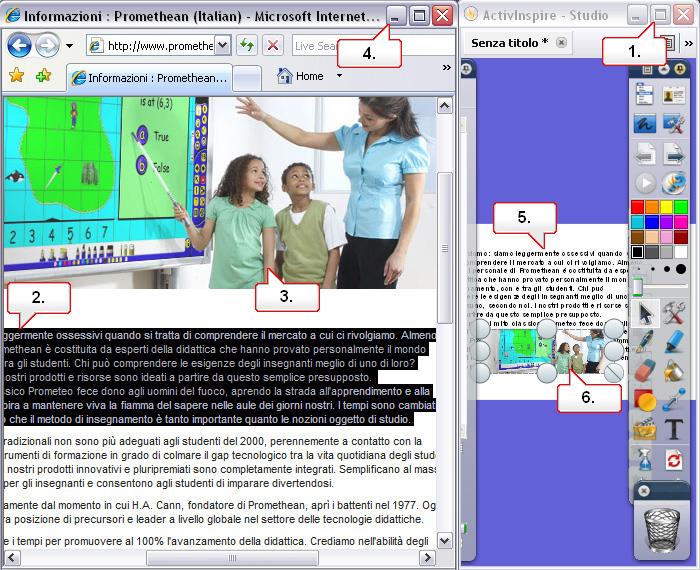Go to the Previous Page in the flipchart

644,154
